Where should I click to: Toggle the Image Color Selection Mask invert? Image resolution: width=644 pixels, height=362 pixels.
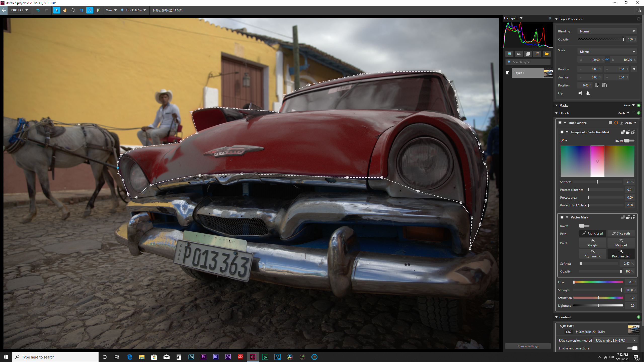click(x=629, y=141)
